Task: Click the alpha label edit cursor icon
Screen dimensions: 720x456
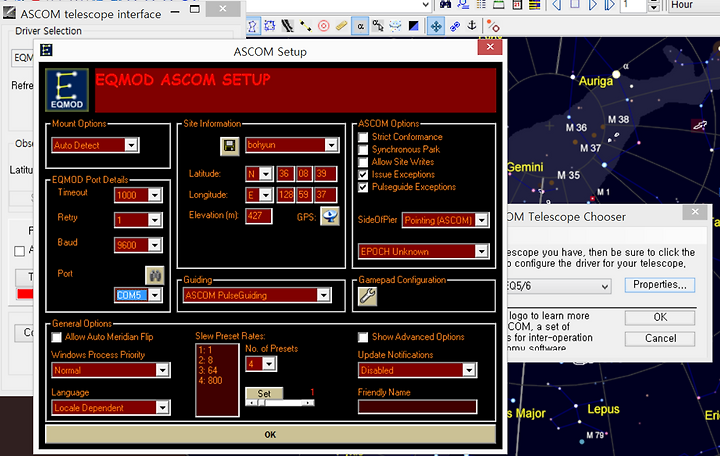Action: click(x=378, y=26)
